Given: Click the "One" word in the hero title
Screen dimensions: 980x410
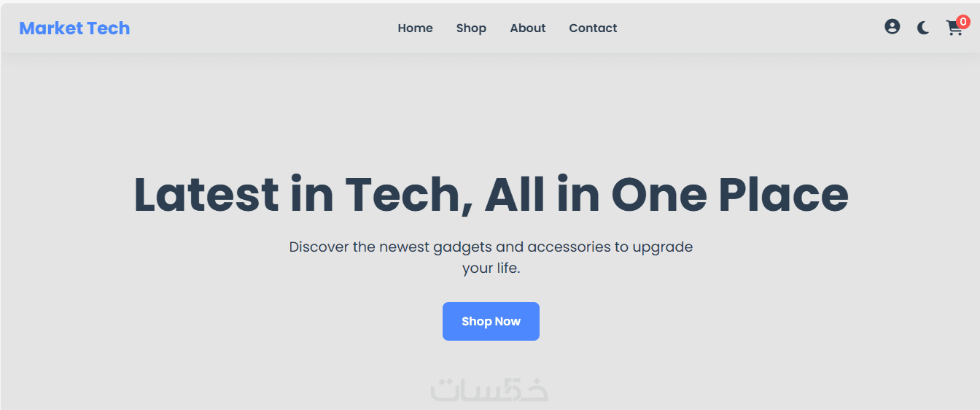Looking at the screenshot, I should coord(658,195).
